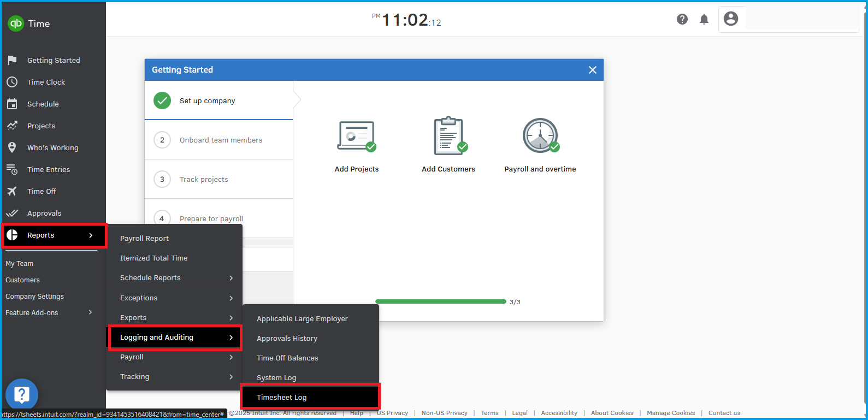
Task: Click the notifications bell icon
Action: (x=704, y=19)
